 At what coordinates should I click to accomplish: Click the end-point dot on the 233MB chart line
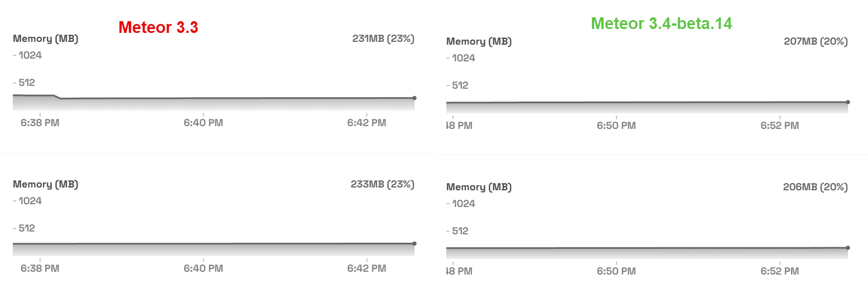(414, 243)
